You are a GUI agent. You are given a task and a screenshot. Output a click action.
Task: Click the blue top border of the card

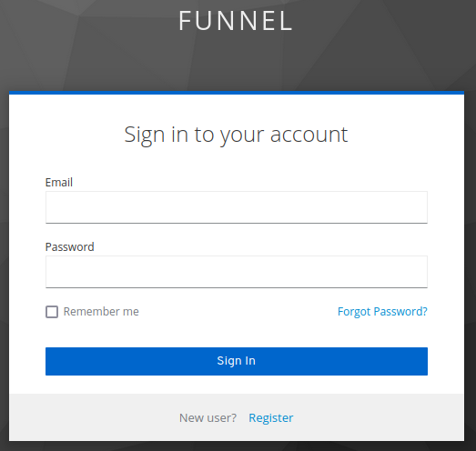coord(237,93)
